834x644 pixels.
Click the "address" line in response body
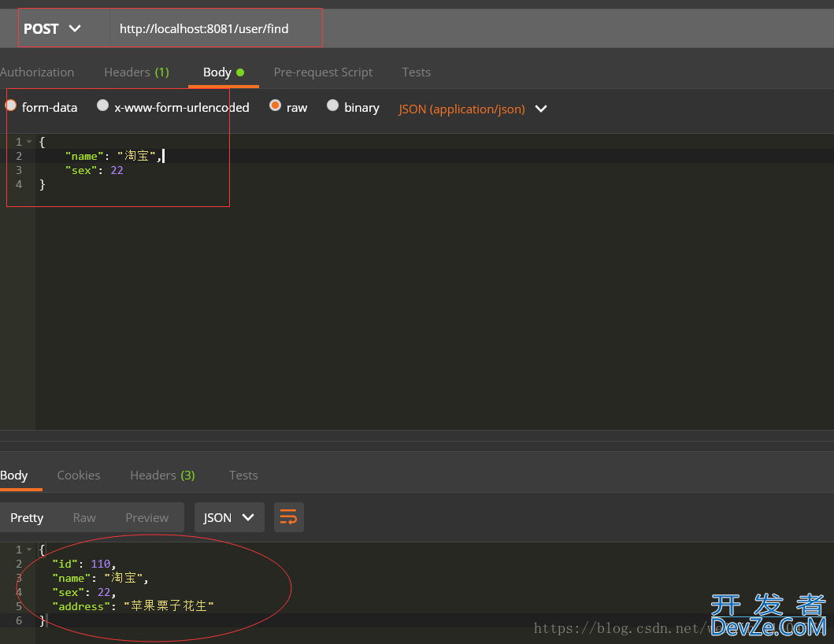pos(133,606)
